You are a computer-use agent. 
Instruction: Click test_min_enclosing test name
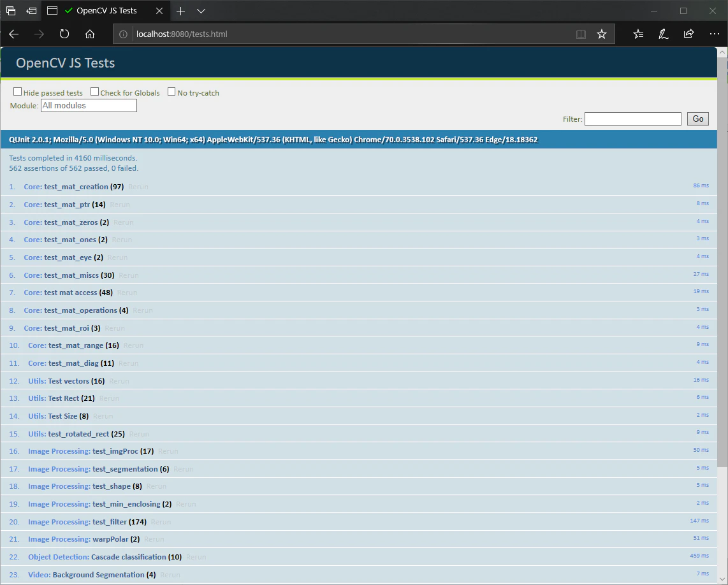(x=126, y=503)
